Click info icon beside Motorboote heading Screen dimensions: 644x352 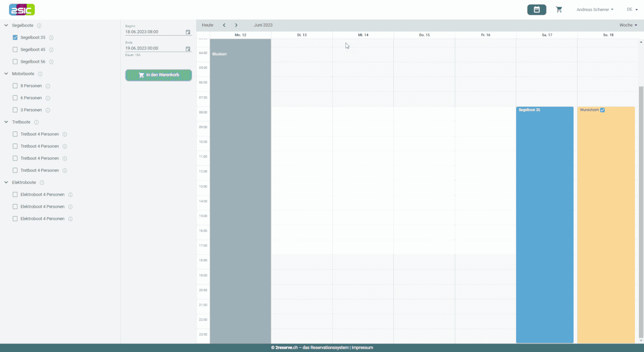[40, 74]
